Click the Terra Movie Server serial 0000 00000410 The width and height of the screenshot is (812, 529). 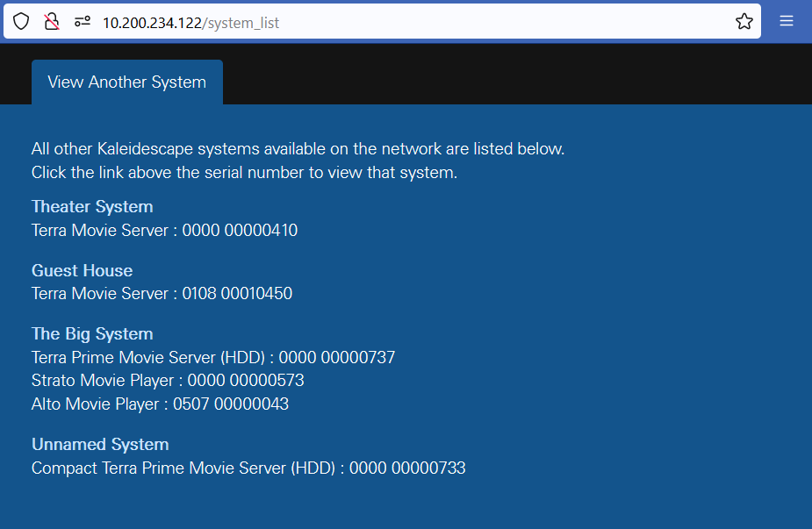point(164,230)
